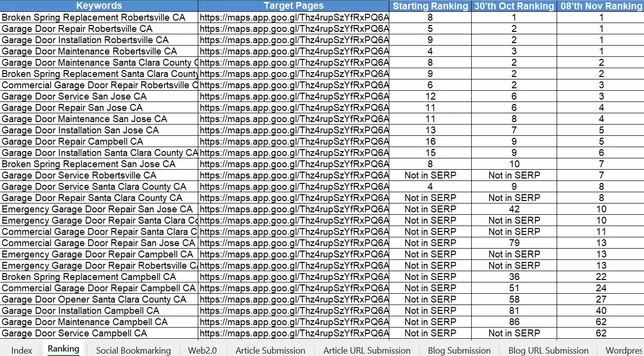Viewport: 644px width, 356px height.
Task: Click the Keywords column header
Action: click(x=99, y=6)
